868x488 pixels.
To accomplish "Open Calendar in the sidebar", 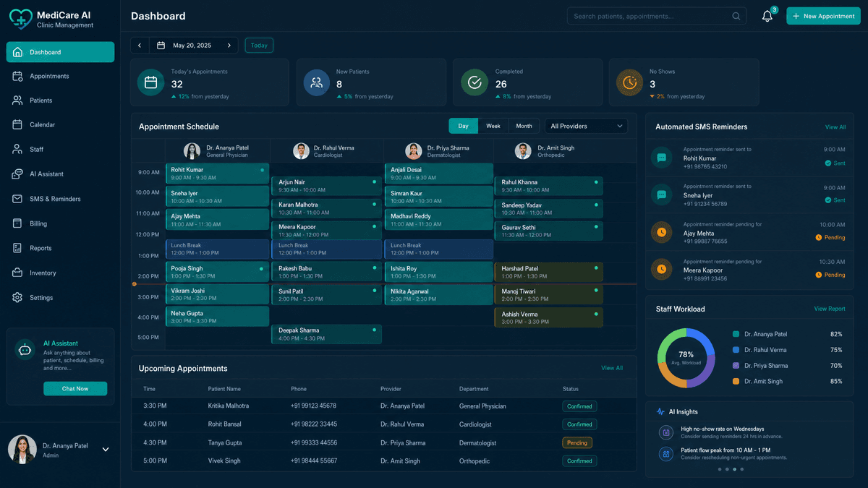I will (x=60, y=124).
